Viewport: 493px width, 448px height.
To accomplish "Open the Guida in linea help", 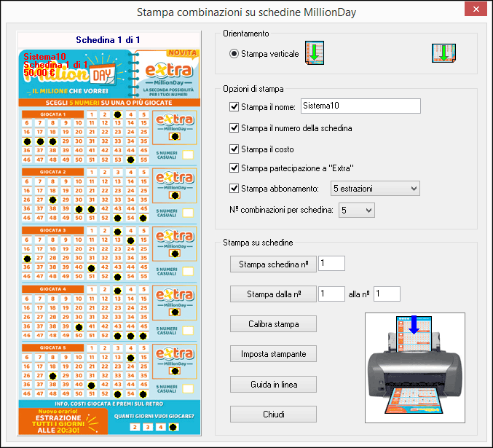I will coord(273,384).
